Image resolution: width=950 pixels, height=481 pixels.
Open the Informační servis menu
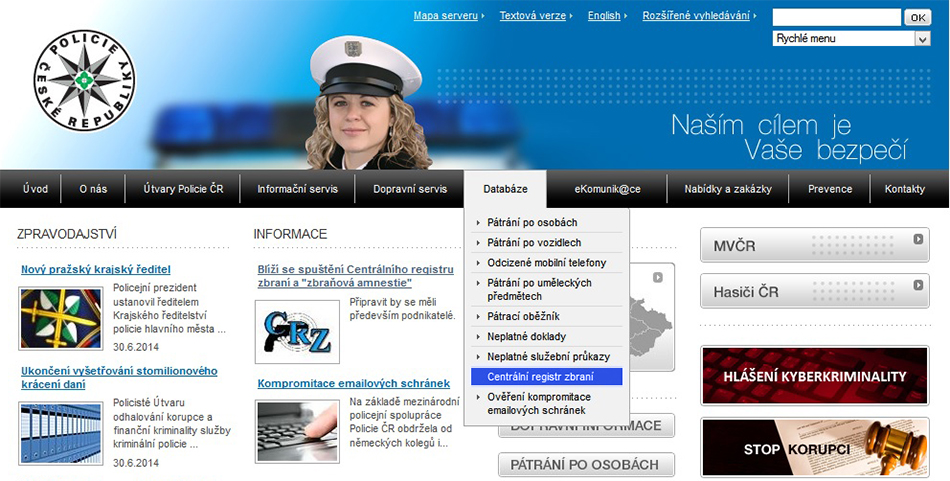click(297, 189)
